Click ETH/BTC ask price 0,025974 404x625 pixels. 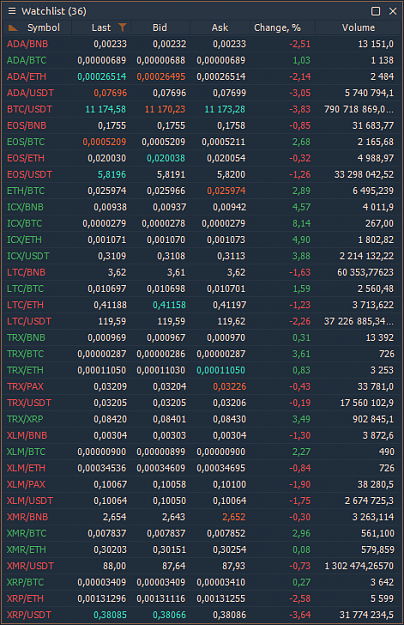[226, 191]
